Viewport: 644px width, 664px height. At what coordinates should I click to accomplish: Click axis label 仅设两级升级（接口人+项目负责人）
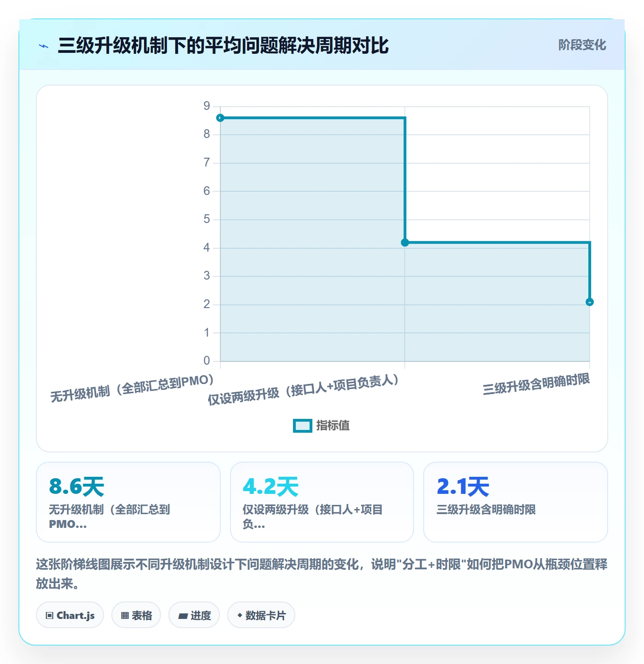pos(303,389)
